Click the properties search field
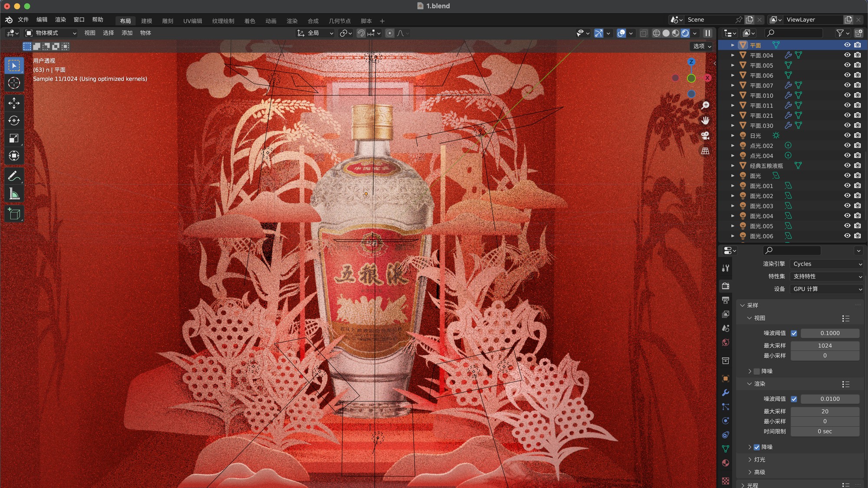This screenshot has height=488, width=868. point(792,250)
